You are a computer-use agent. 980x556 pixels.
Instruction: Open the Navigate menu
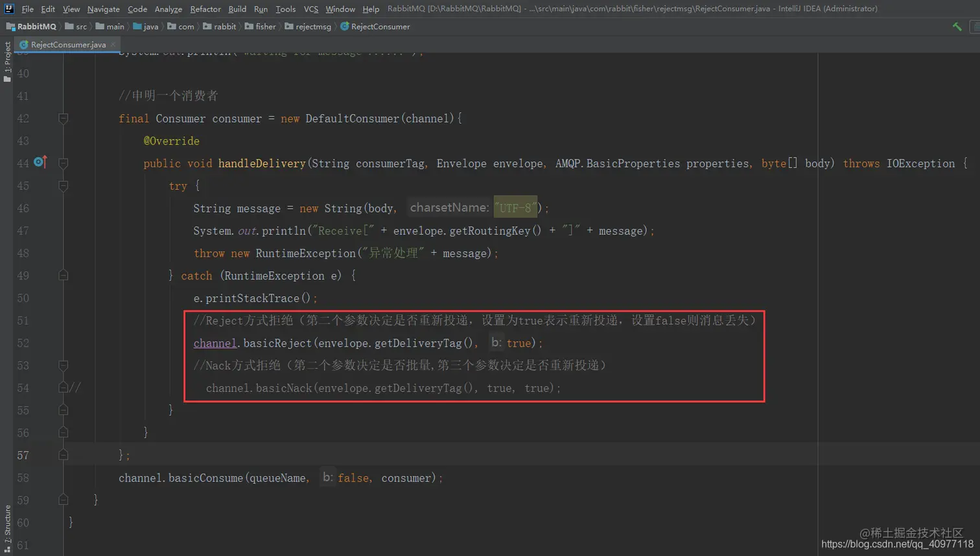pyautogui.click(x=104, y=9)
